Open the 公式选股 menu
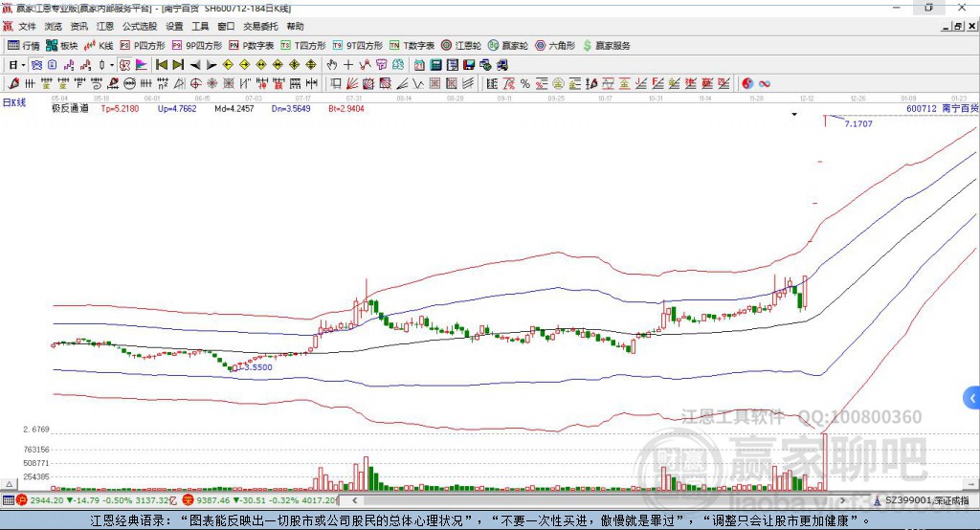The width and height of the screenshot is (980, 530). tap(140, 26)
